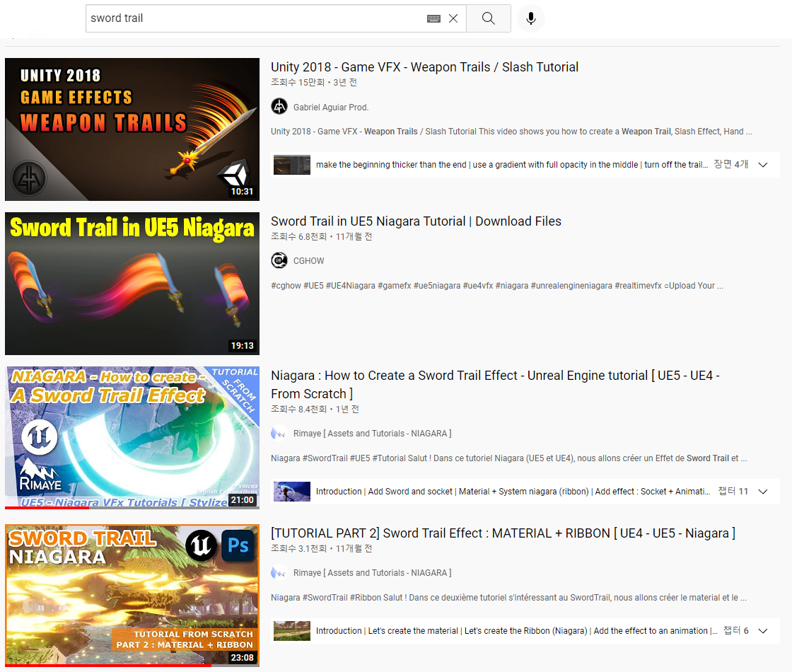Go to Gabriel Aguiar Prod. channel name
Screen dimensions: 792x672
pyautogui.click(x=331, y=107)
